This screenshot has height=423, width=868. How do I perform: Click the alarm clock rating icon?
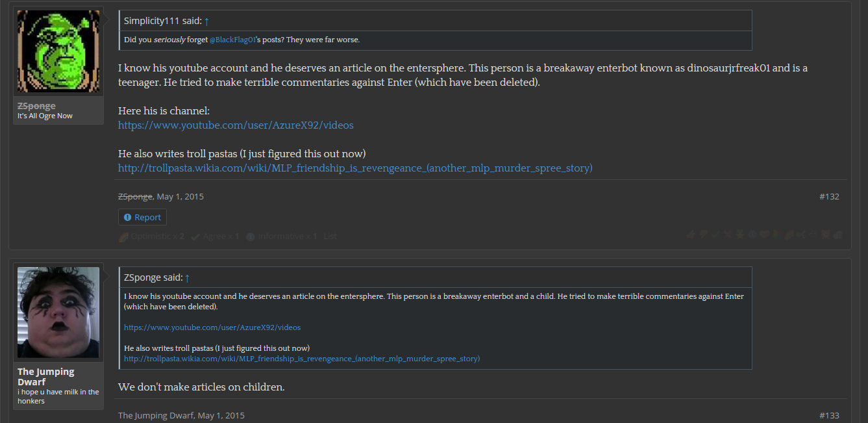point(826,235)
